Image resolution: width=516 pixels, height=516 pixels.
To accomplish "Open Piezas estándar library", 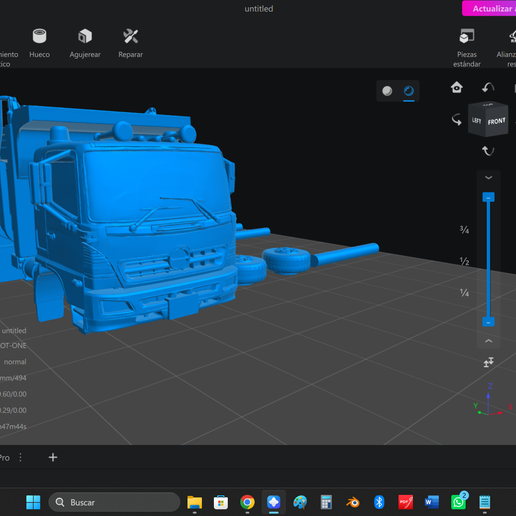I will (x=467, y=47).
